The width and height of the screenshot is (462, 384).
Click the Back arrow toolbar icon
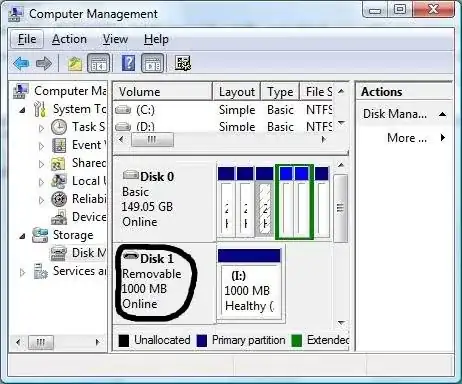tap(21, 63)
